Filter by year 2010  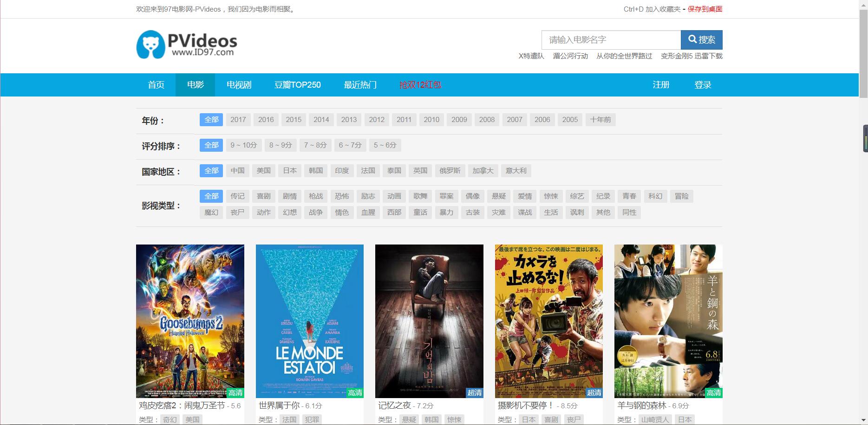[431, 120]
